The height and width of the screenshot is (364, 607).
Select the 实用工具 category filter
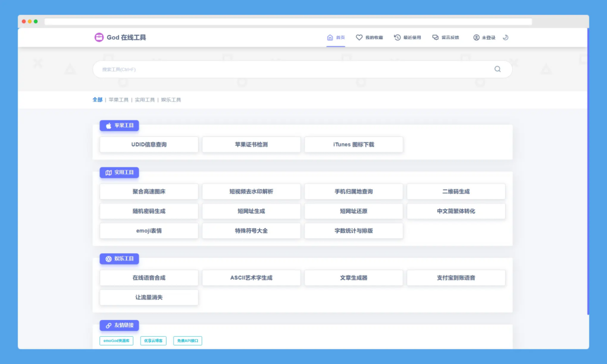point(145,100)
